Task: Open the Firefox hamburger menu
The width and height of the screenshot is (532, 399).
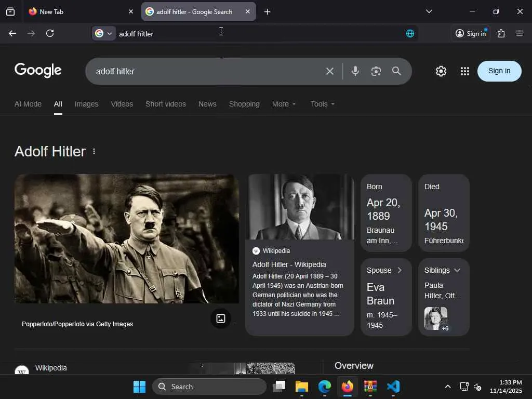Action: pyautogui.click(x=520, y=33)
